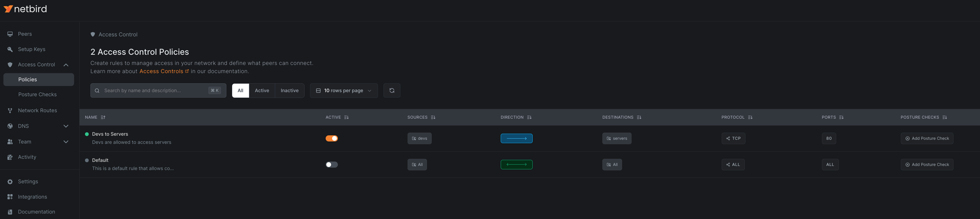The width and height of the screenshot is (980, 219).
Task: Sort by the Name column icon
Action: pyautogui.click(x=103, y=118)
